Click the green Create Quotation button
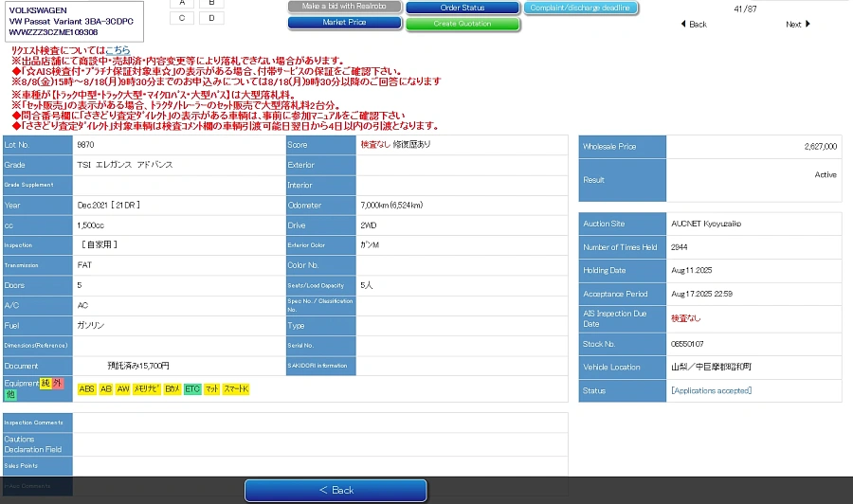The image size is (853, 504). (x=462, y=24)
